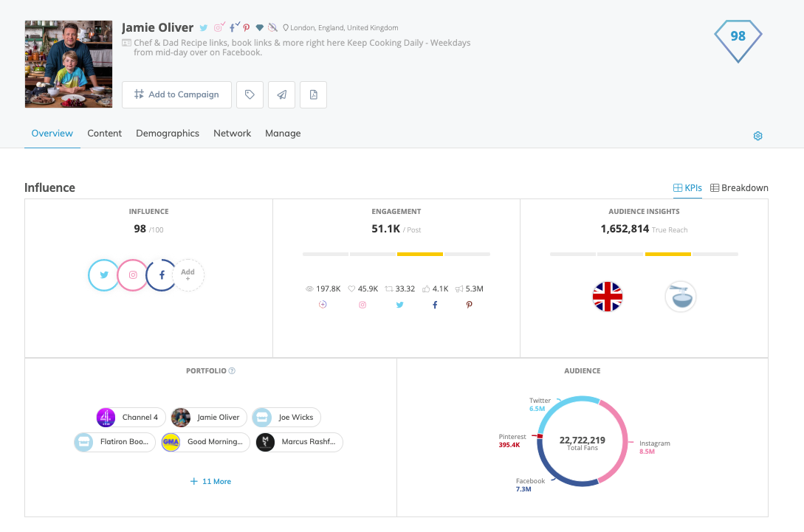Click the Pinterest 395.4K audience label
The image size is (804, 532).
point(512,441)
